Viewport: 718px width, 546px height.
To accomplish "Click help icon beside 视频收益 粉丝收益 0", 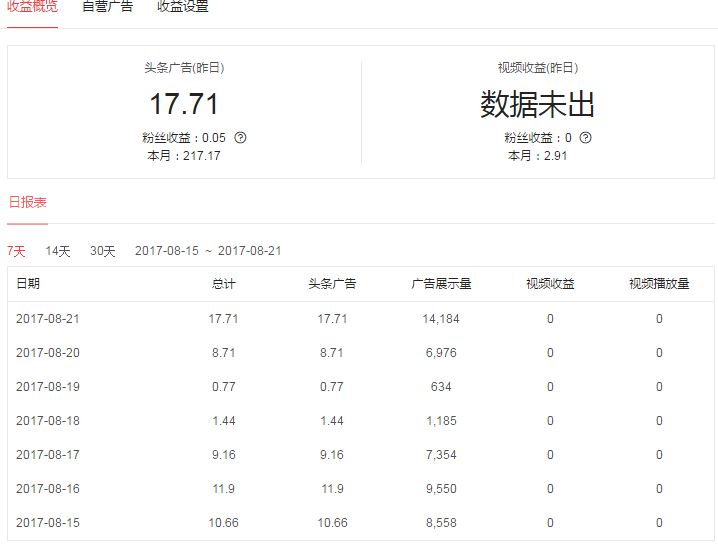I will click(x=586, y=138).
